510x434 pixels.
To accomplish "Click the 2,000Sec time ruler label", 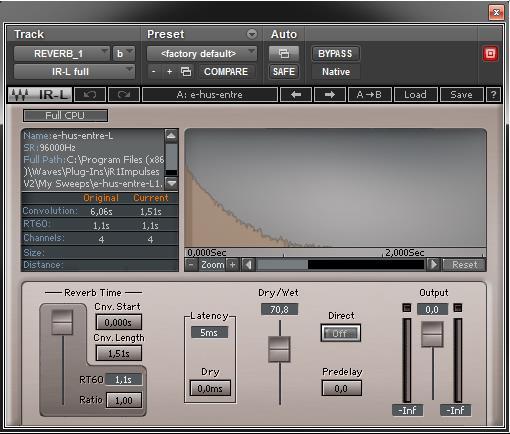I will pyautogui.click(x=405, y=252).
